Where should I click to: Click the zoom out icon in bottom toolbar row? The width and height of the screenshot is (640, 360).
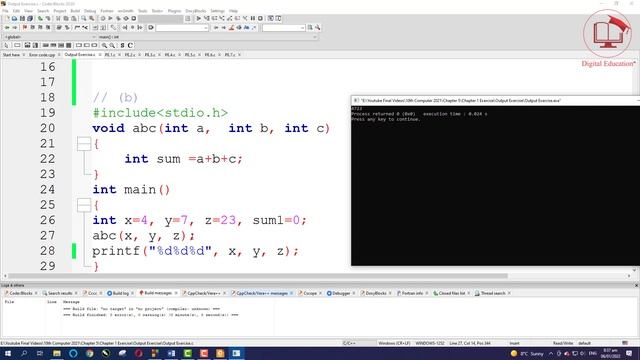(112, 45)
